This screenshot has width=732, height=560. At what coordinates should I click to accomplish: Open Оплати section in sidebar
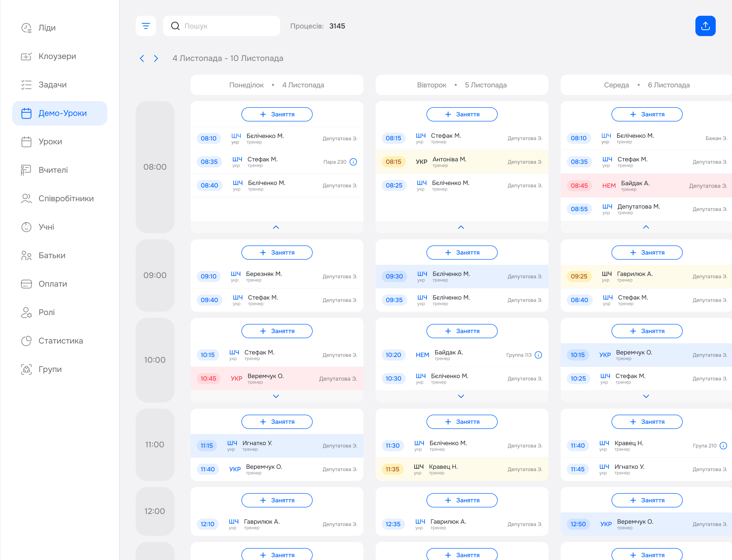tap(53, 284)
